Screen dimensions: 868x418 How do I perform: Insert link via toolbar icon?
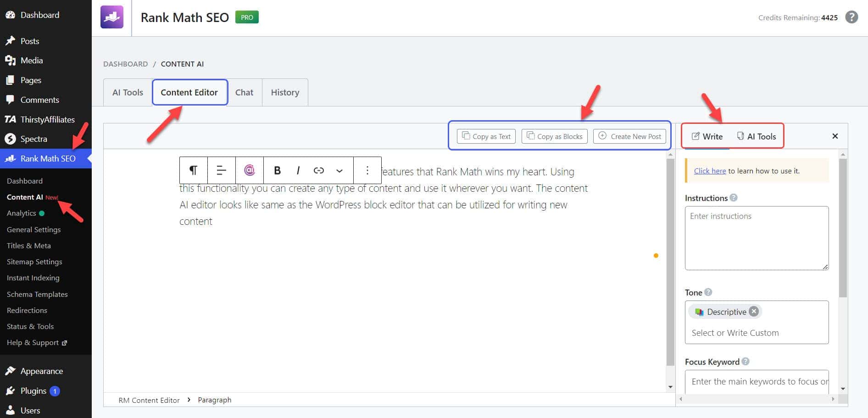(x=319, y=170)
